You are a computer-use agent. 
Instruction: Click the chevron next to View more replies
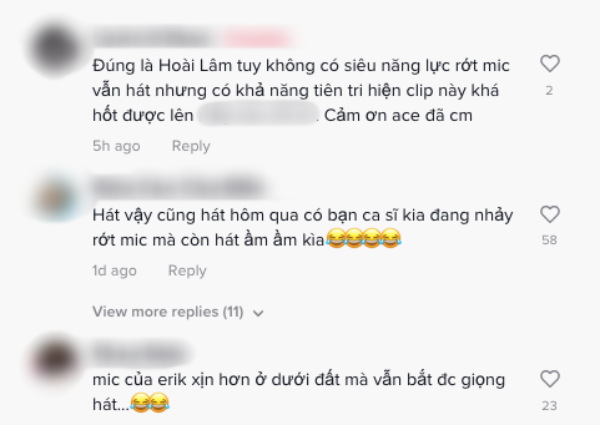[x=259, y=314]
